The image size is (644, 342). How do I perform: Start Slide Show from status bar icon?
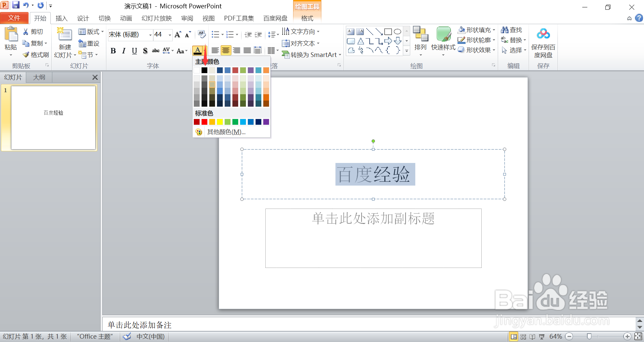pos(542,337)
